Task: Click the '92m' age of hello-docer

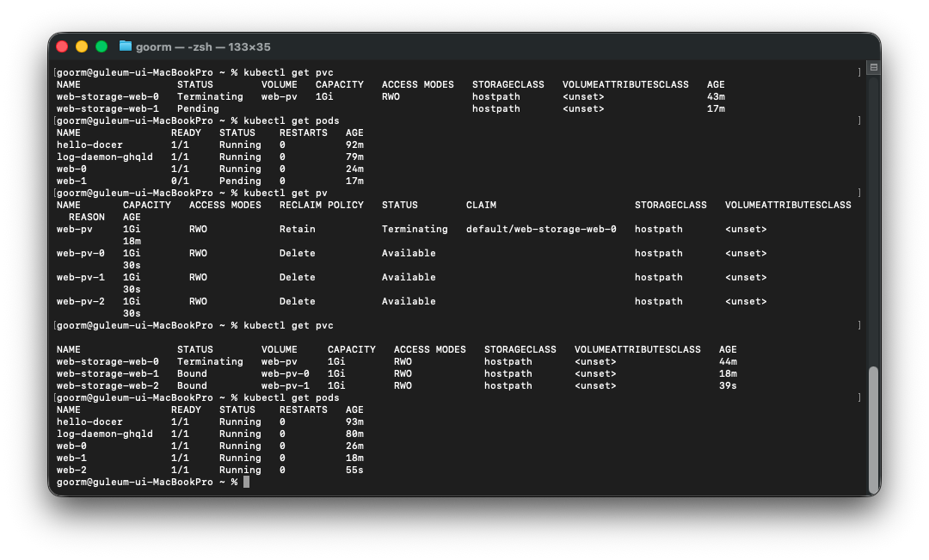Action: coord(354,145)
